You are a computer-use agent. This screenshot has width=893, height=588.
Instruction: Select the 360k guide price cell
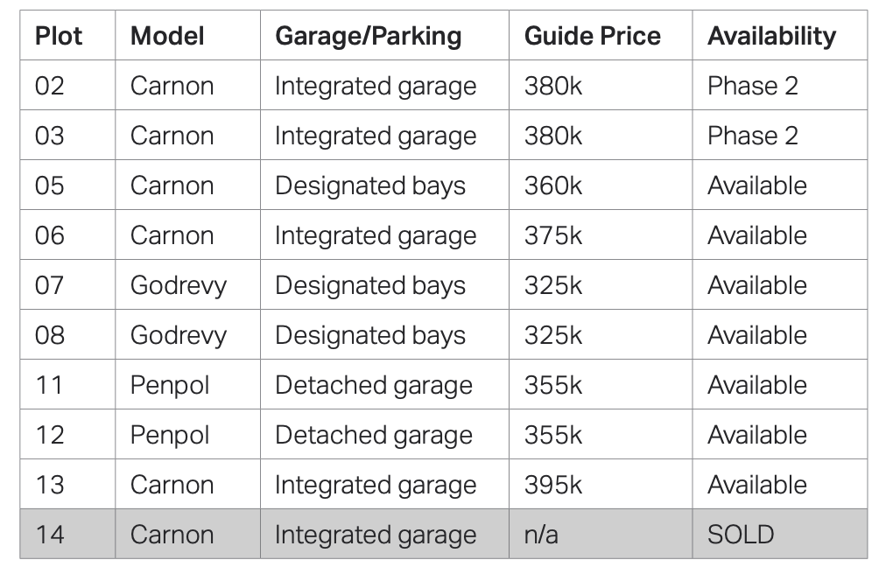pos(553,185)
